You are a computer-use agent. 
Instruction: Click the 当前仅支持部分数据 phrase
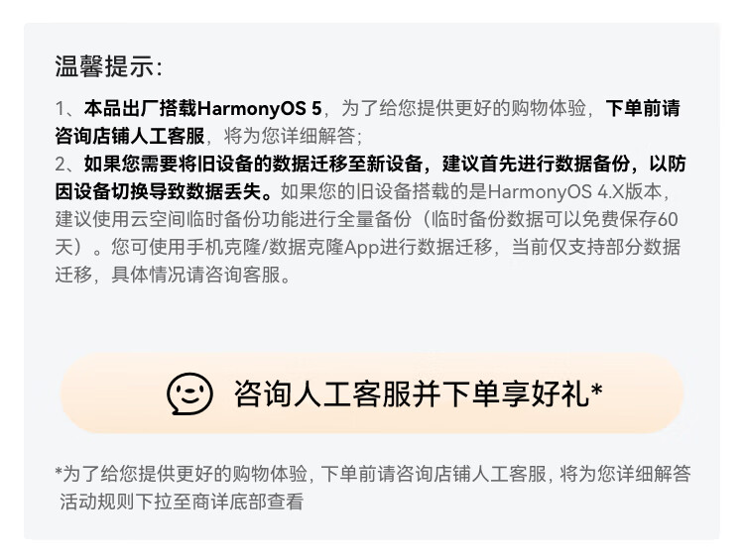596,247
